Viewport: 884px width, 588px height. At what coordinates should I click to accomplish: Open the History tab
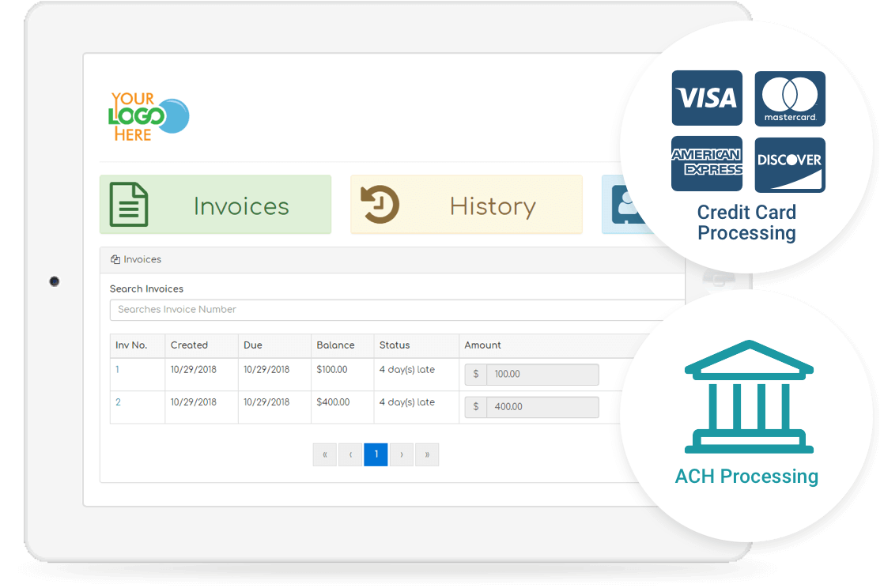(x=467, y=205)
